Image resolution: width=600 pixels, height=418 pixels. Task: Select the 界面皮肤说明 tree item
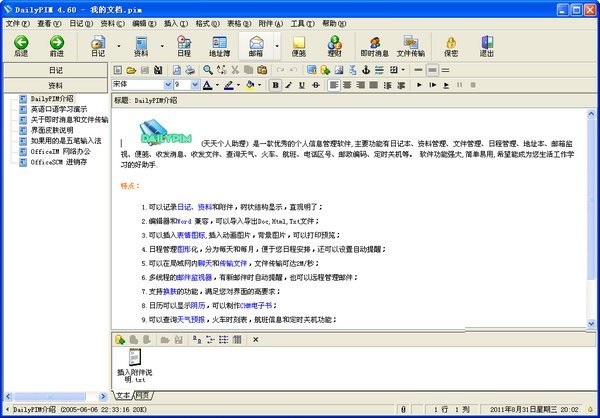click(x=52, y=130)
